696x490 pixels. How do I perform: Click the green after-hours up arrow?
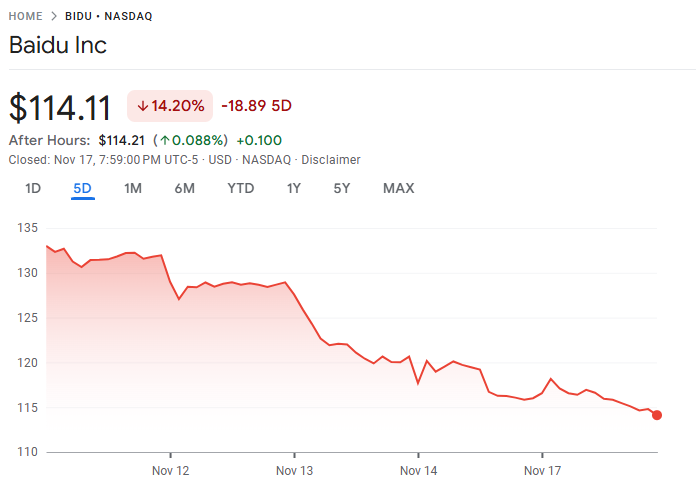point(164,140)
